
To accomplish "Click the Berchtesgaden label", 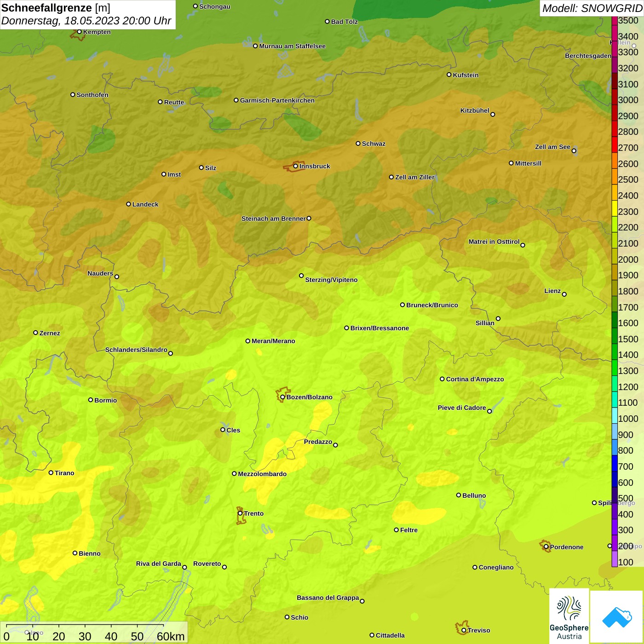I will click(588, 56).
